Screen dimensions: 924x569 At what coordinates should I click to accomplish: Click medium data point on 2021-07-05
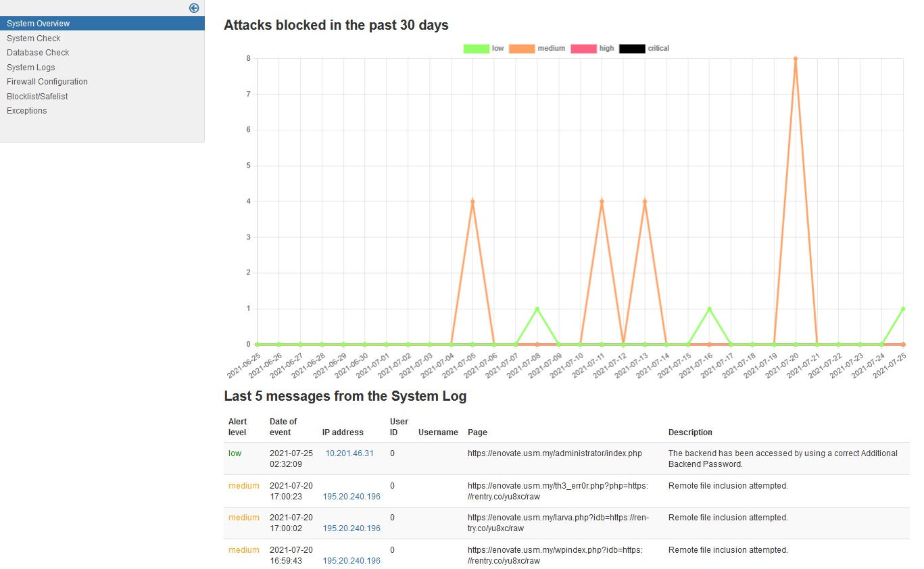pos(472,201)
